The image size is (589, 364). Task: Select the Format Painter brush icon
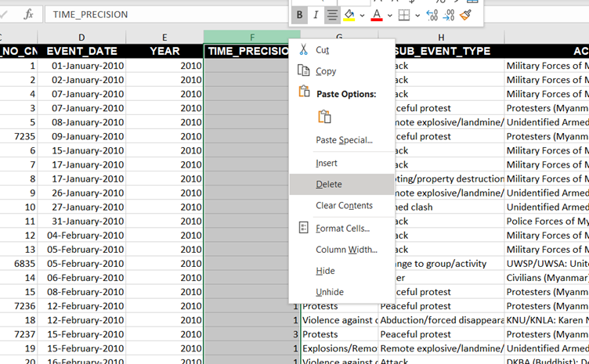466,15
